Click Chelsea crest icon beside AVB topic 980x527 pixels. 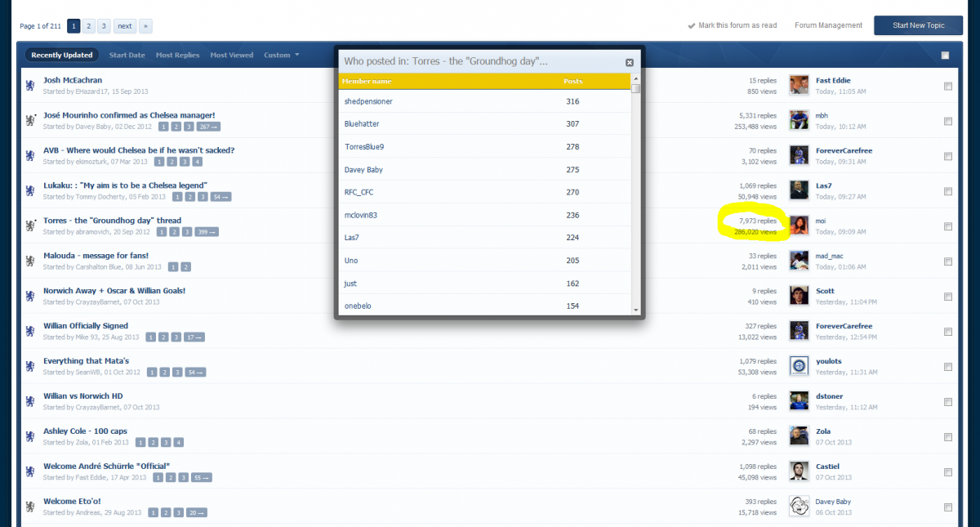(x=30, y=155)
